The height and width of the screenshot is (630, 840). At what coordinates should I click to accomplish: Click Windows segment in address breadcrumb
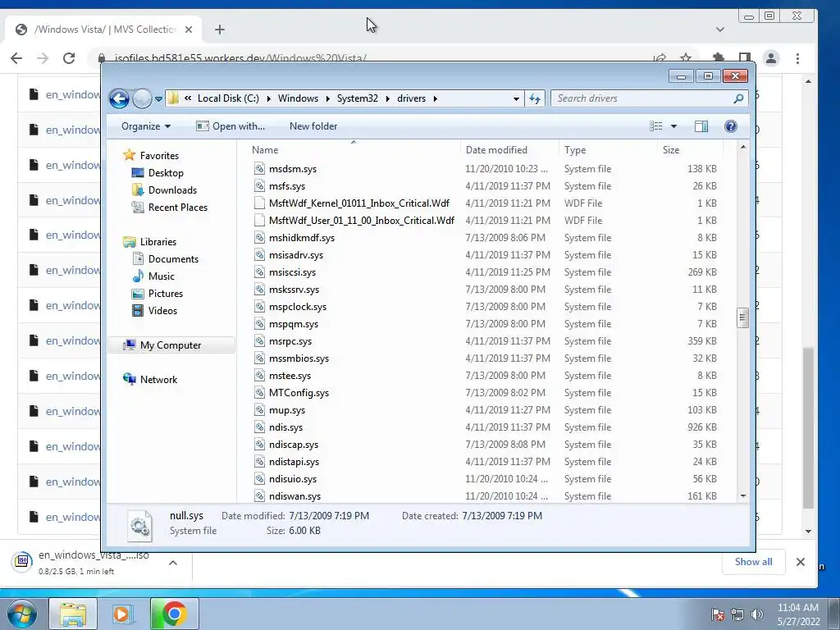click(x=298, y=98)
